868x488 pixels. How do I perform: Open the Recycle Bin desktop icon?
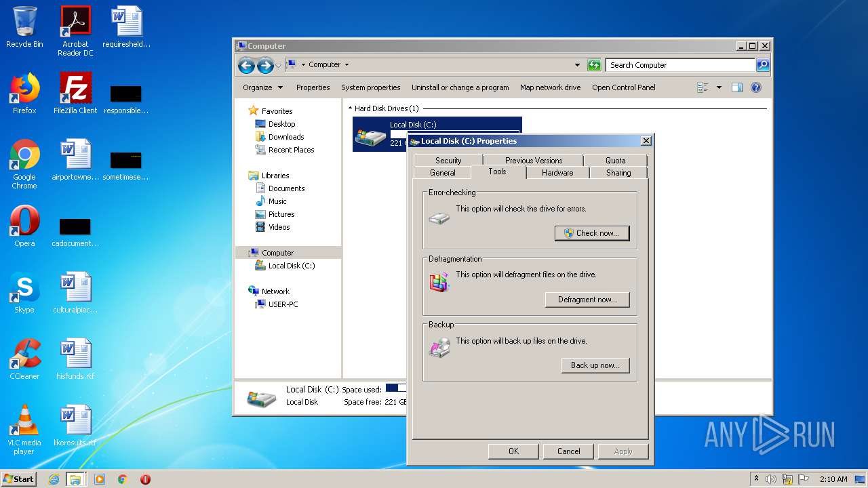pyautogui.click(x=24, y=27)
